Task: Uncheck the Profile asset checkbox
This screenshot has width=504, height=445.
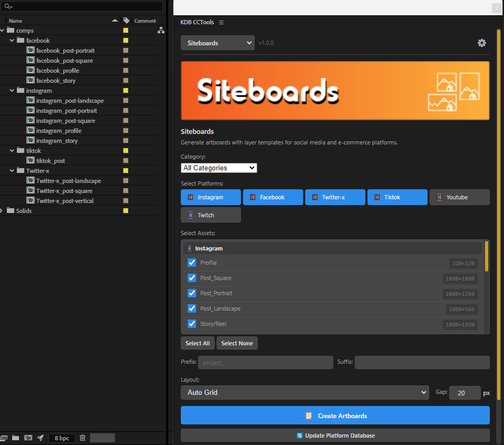Action: pyautogui.click(x=192, y=263)
